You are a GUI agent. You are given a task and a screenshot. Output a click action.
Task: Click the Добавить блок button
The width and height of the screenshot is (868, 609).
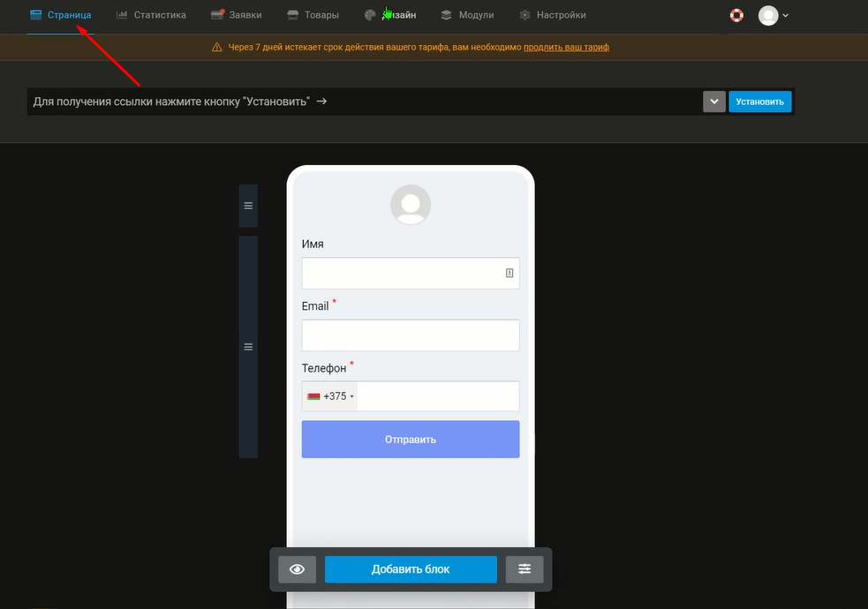(x=411, y=570)
